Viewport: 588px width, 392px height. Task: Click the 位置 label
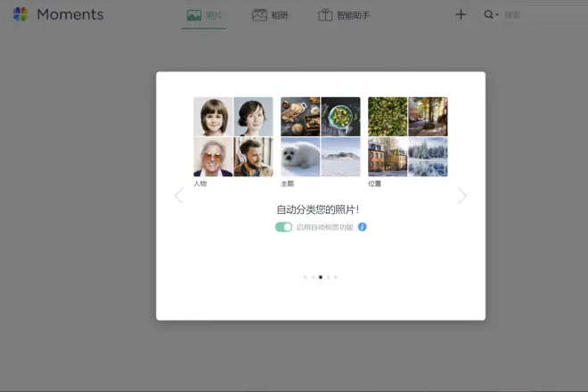pos(374,184)
